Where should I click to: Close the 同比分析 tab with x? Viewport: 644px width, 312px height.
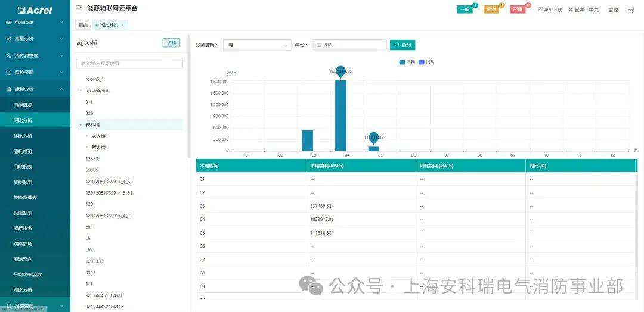pyautogui.click(x=122, y=25)
